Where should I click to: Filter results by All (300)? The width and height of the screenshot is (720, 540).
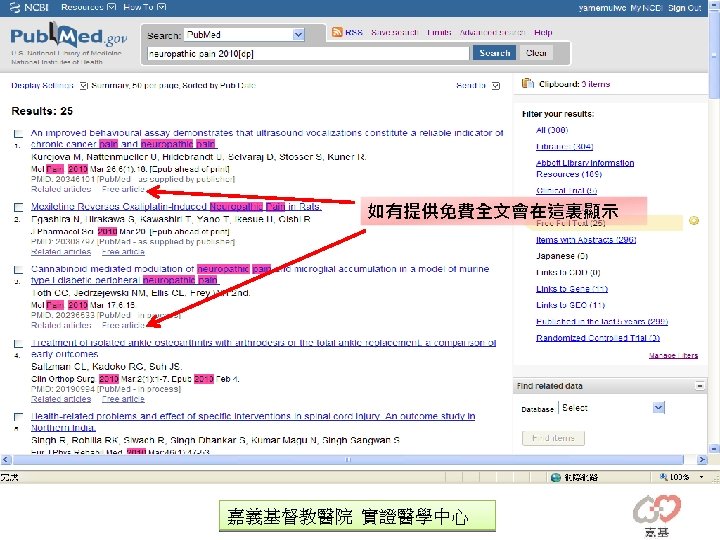tap(552, 130)
